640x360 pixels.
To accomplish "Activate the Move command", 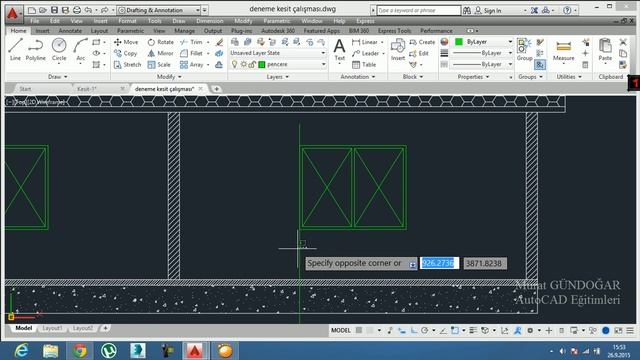I will click(x=126, y=42).
